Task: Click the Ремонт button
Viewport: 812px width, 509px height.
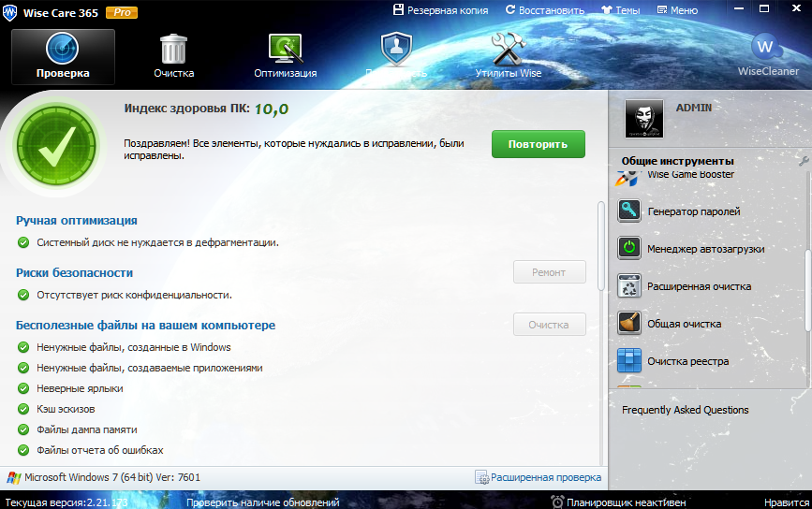Action: [550, 272]
